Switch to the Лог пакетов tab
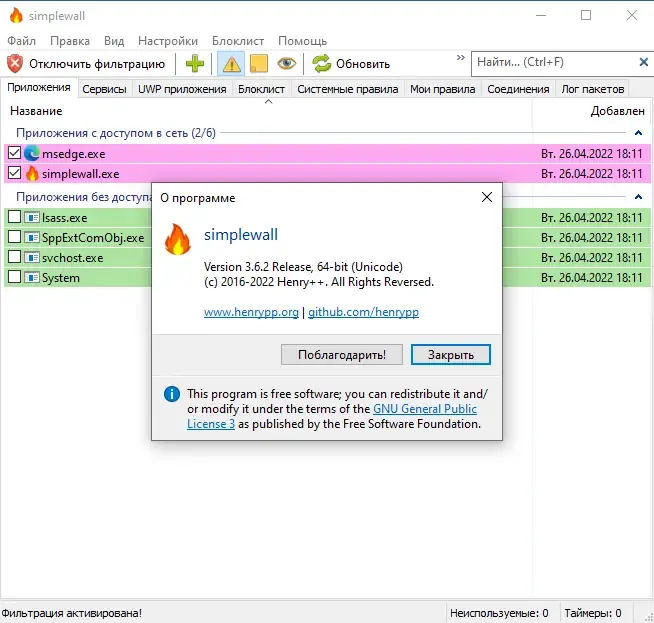The height and width of the screenshot is (623, 654). coord(593,89)
